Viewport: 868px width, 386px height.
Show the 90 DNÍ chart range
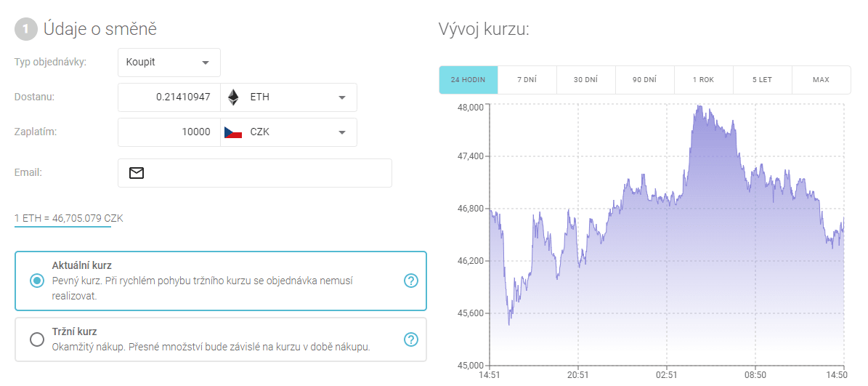pos(644,80)
